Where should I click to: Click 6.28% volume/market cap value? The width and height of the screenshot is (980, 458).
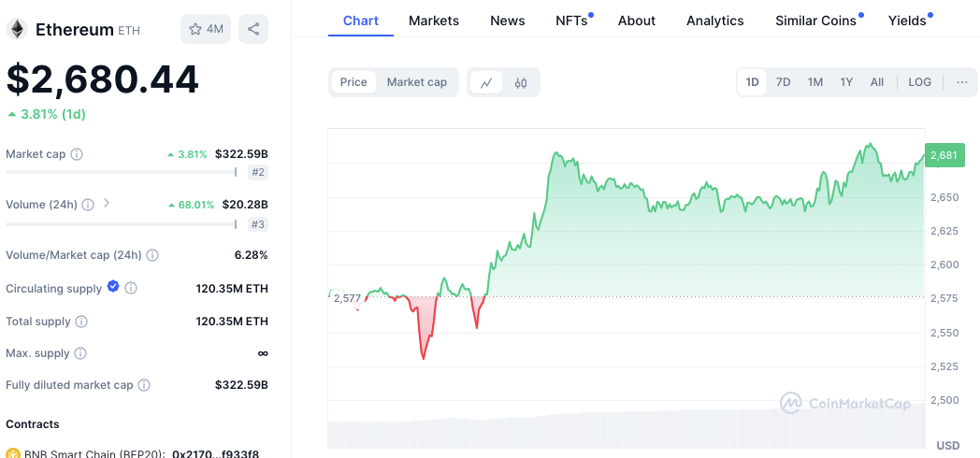pyautogui.click(x=251, y=255)
